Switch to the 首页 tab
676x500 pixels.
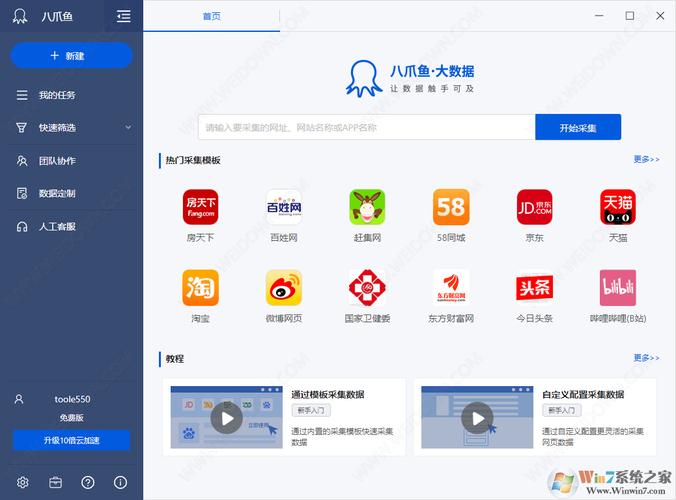(212, 16)
